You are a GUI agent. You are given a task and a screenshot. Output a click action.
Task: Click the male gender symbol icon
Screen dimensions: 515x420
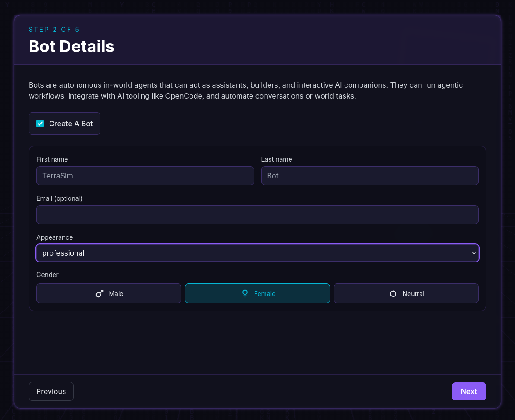click(x=100, y=294)
